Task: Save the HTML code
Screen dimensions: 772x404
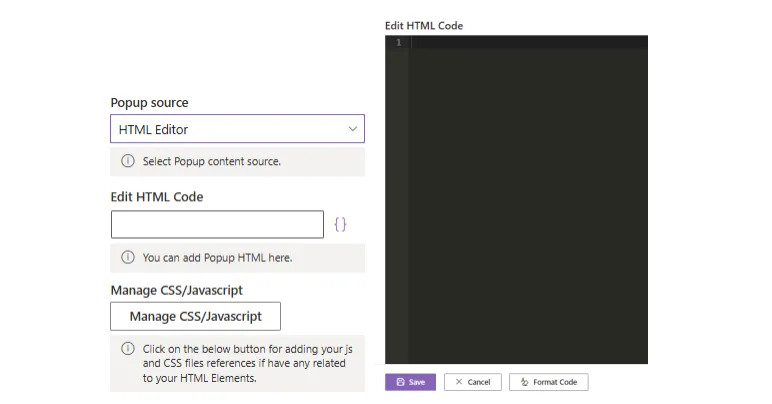Action: [x=410, y=382]
